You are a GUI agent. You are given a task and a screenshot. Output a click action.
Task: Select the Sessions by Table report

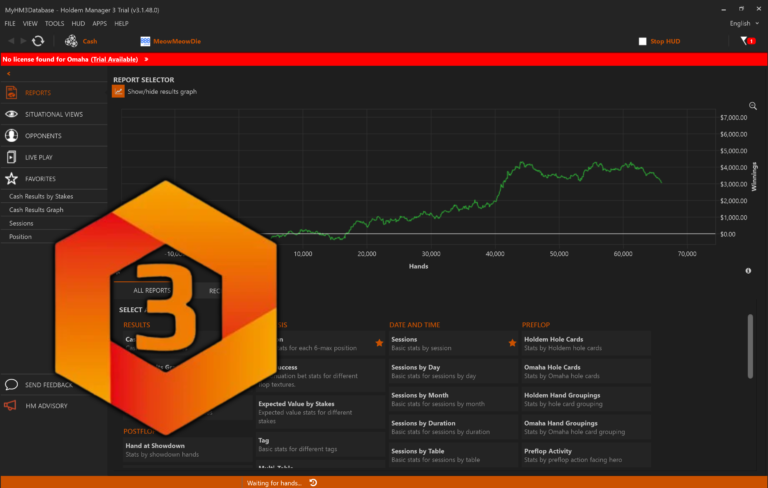(454, 455)
